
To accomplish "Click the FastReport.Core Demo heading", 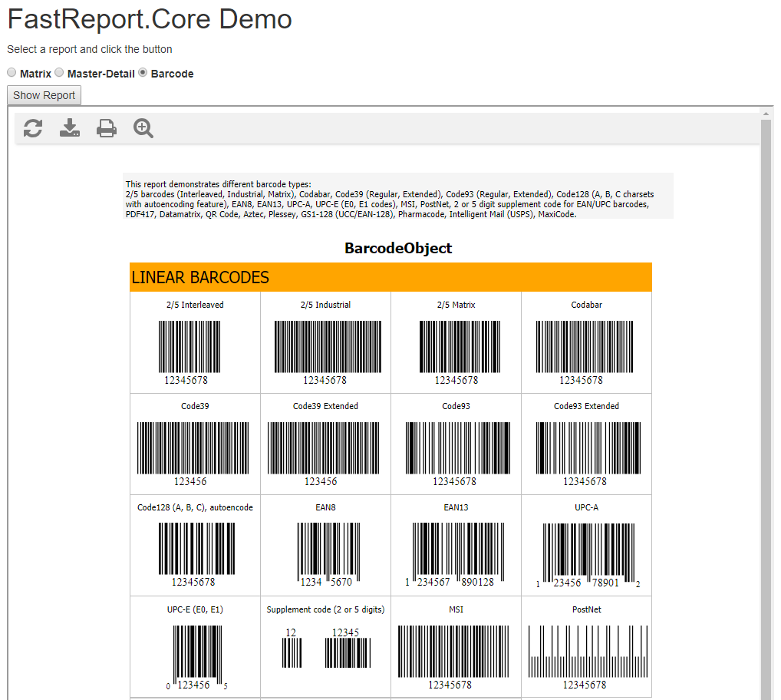I will point(150,19).
